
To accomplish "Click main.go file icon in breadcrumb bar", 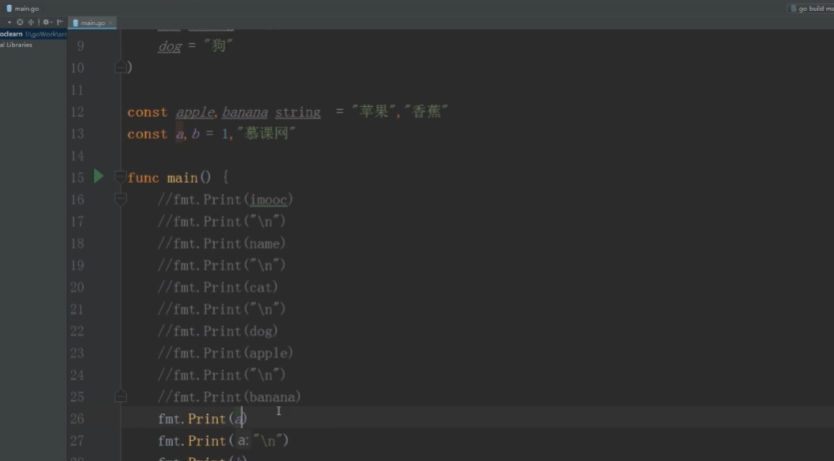I will pyautogui.click(x=8, y=7).
